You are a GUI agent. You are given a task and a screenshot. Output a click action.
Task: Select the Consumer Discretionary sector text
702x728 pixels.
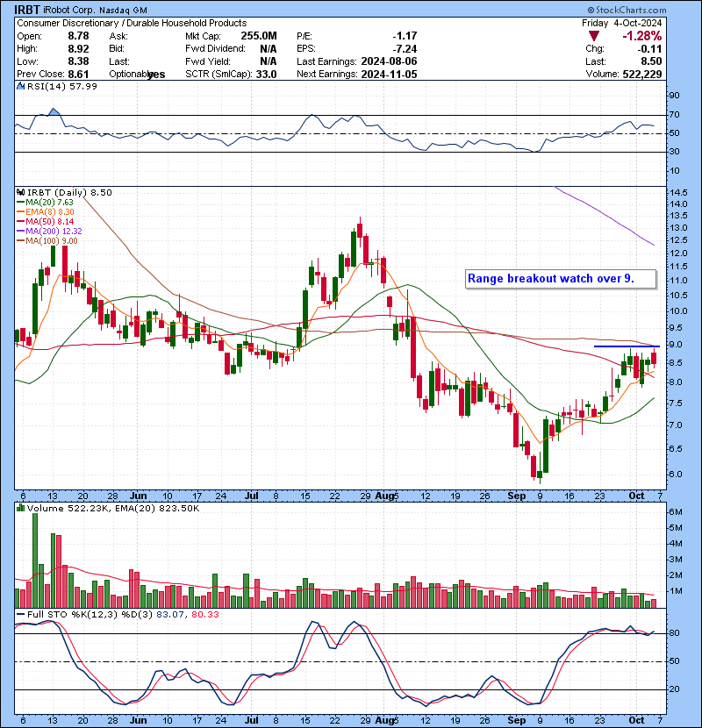click(x=68, y=23)
